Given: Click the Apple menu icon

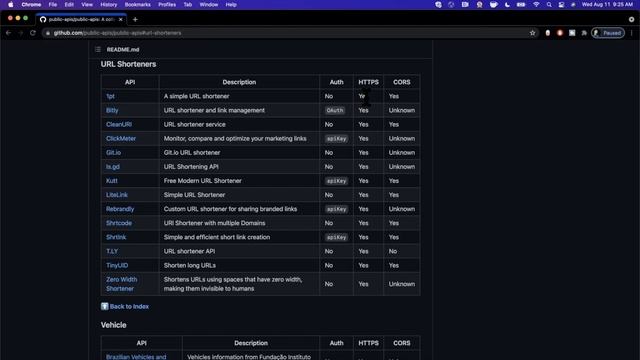Looking at the screenshot, I should (11, 4).
